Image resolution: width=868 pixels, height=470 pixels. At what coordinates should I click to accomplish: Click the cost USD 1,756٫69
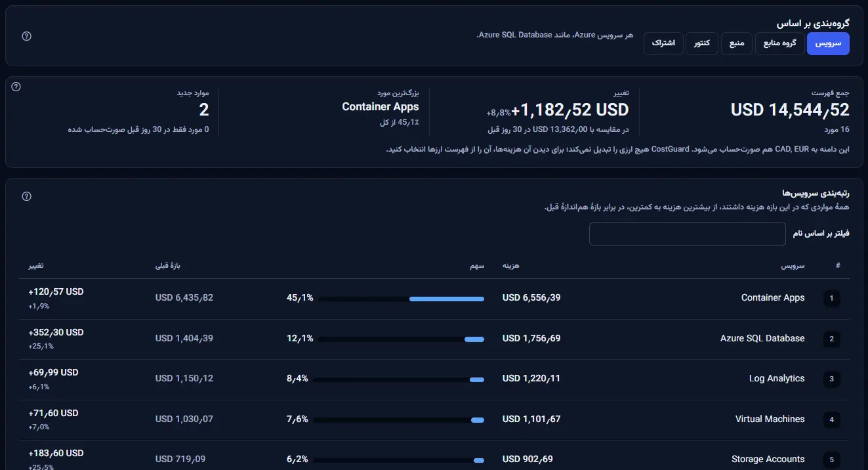click(531, 339)
